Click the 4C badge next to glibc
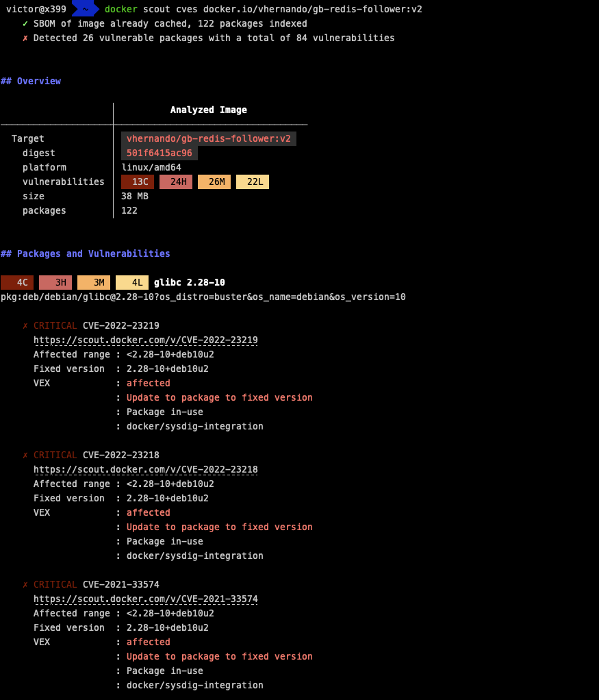 [17, 282]
